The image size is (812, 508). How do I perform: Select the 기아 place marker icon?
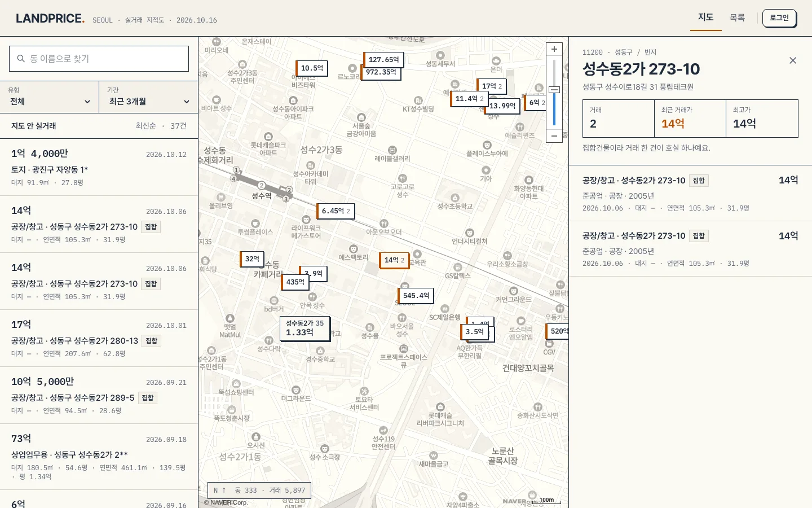[x=486, y=170]
